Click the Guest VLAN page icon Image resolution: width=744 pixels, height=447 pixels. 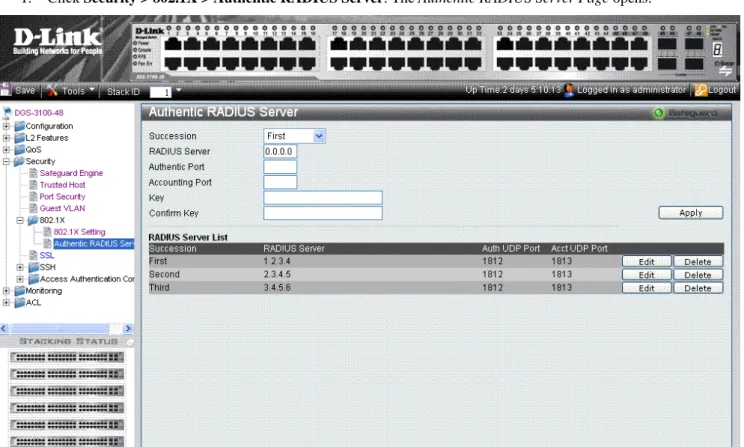click(x=33, y=208)
